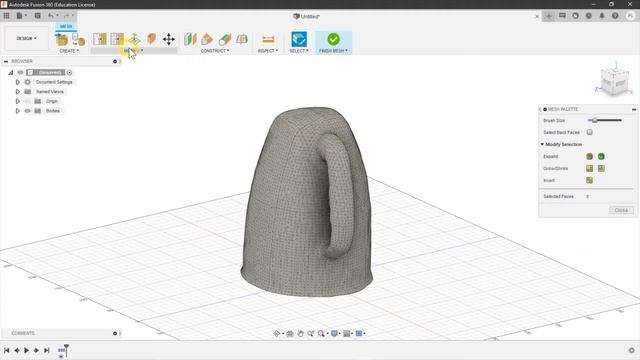Click the Save icon
Image resolution: width=640 pixels, height=360 pixels.
[x=38, y=16]
